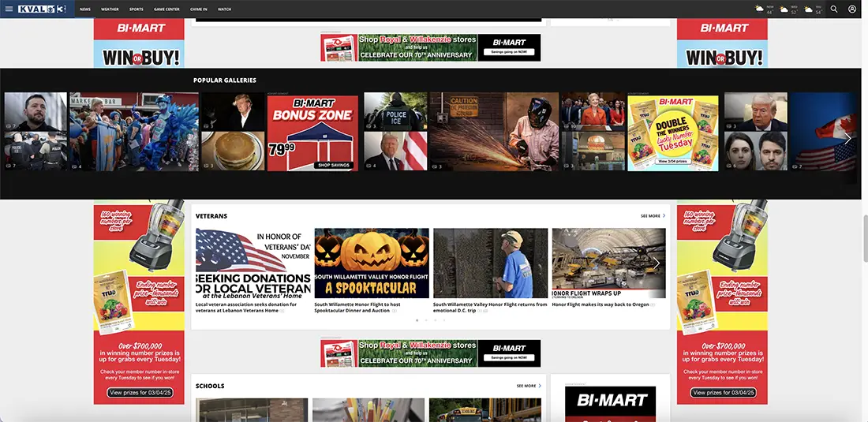The image size is (868, 422).
Task: Open the Canadian and US flags gallery
Action: coord(824,132)
